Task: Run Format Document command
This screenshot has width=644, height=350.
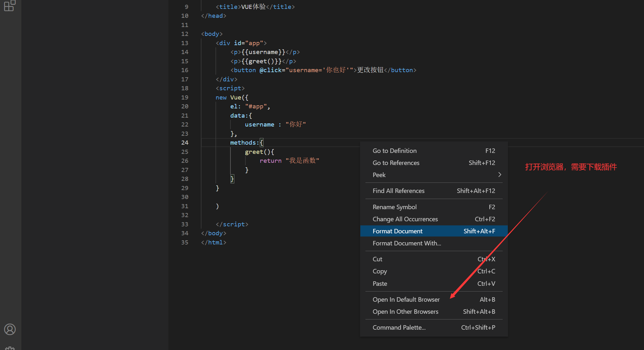Action: point(397,231)
